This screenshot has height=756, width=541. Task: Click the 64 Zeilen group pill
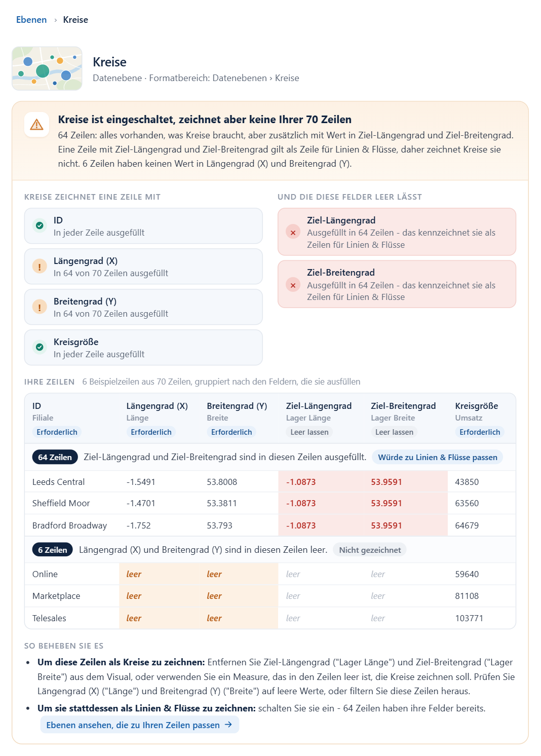pos(55,457)
